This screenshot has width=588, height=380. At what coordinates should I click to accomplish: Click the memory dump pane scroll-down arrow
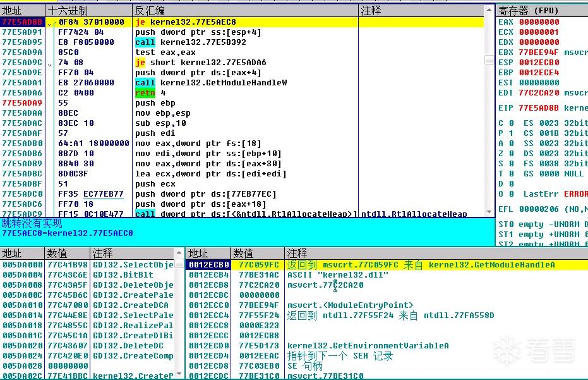179,374
